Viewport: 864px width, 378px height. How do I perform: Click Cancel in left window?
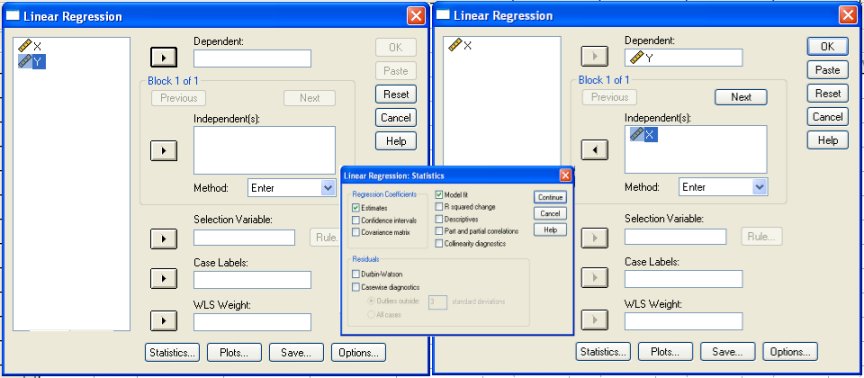tap(396, 117)
